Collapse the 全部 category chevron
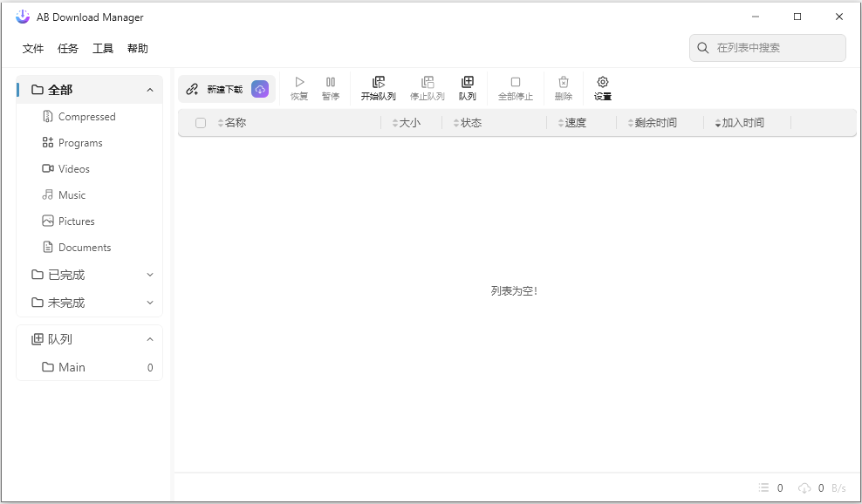 [x=150, y=90]
